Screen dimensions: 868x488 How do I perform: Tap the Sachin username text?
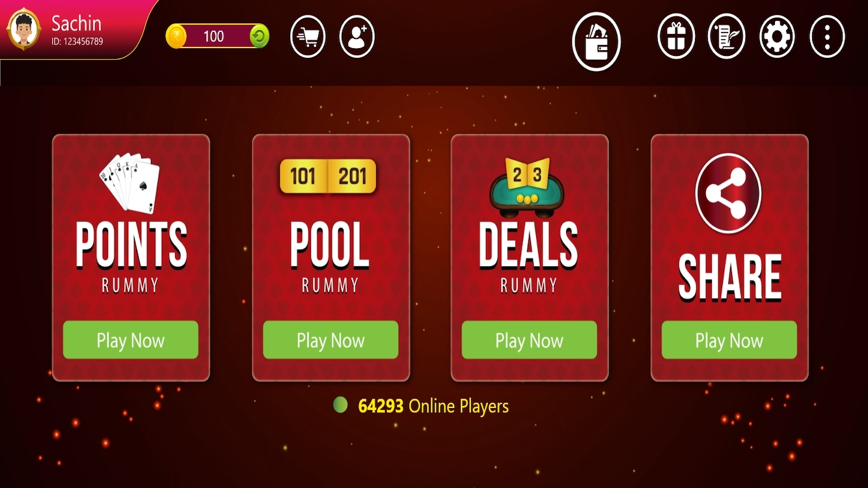coord(76,23)
